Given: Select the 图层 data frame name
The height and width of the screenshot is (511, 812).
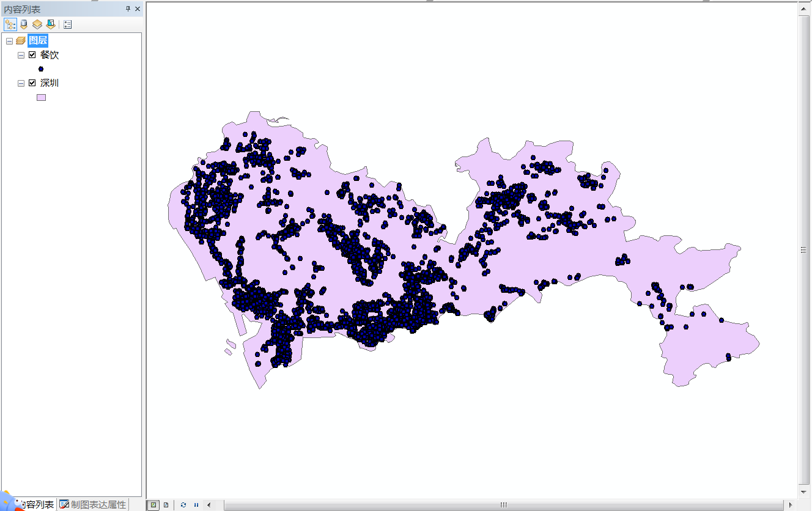Looking at the screenshot, I should pyautogui.click(x=38, y=41).
